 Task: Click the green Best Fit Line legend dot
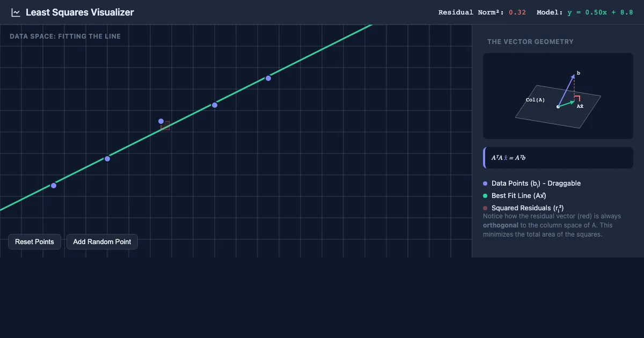point(485,196)
